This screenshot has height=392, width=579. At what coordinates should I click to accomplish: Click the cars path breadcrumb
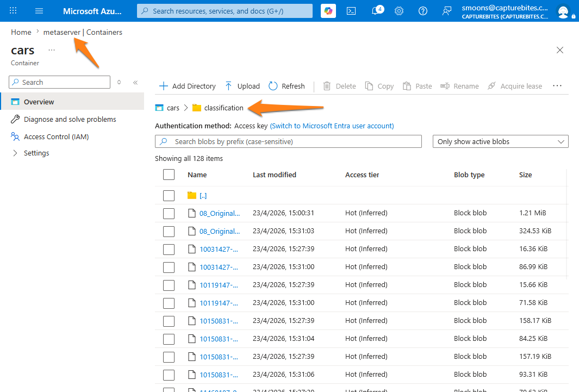[173, 108]
